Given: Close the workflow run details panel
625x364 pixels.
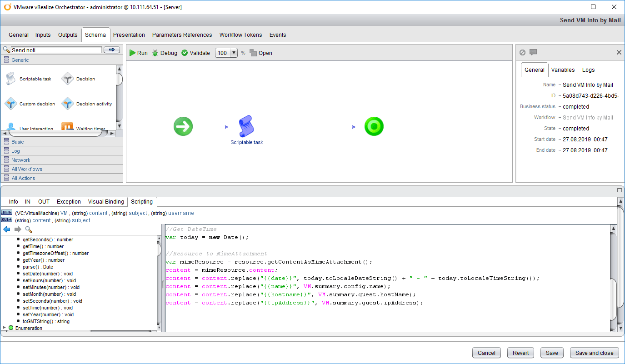Looking at the screenshot, I should tap(619, 52).
